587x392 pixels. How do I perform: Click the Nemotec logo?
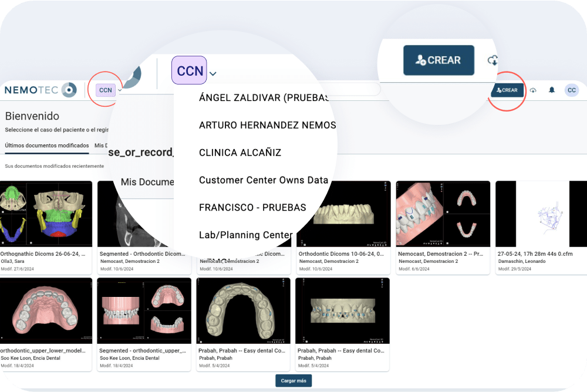(x=41, y=90)
